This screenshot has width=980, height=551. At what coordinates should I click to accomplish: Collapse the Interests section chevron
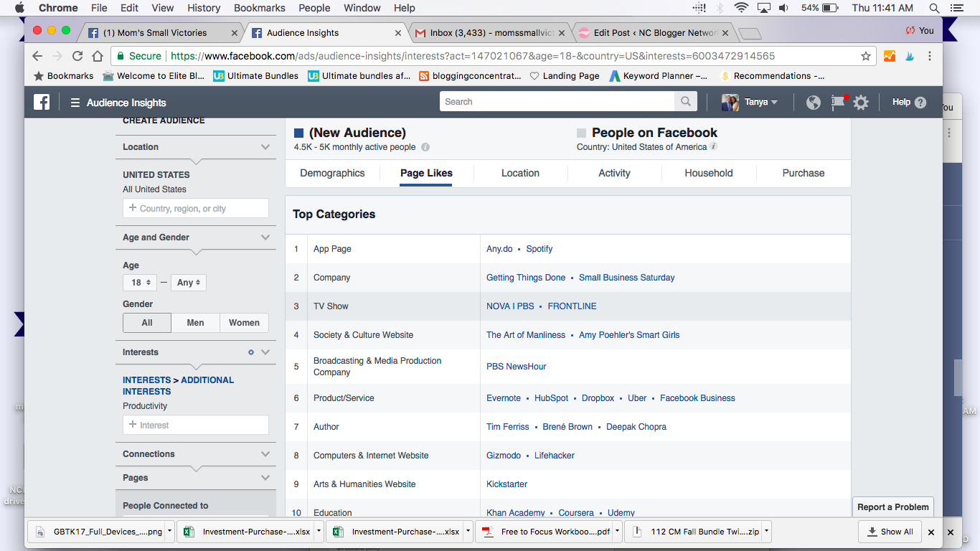pos(265,352)
